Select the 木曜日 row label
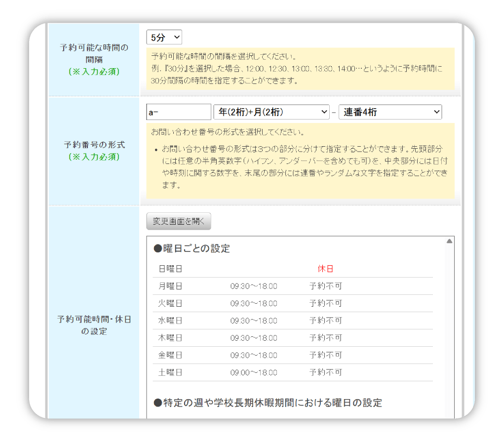This screenshot has height=445, width=504. pos(170,338)
